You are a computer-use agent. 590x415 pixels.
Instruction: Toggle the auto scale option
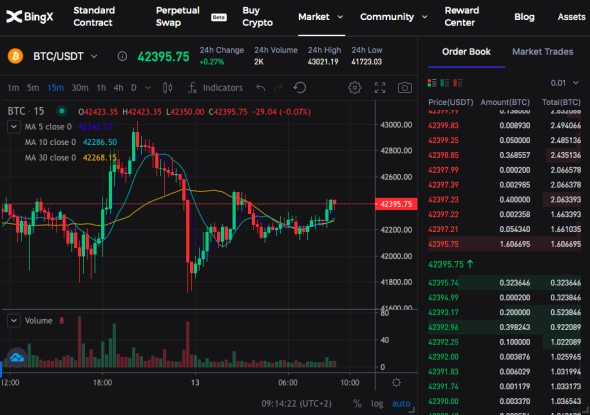(401, 404)
